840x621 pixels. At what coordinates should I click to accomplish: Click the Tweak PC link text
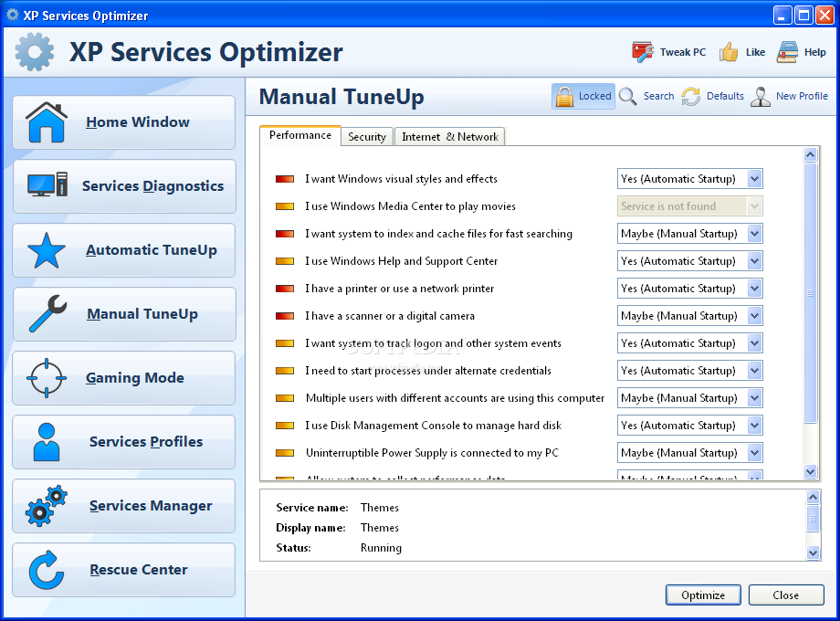click(683, 52)
